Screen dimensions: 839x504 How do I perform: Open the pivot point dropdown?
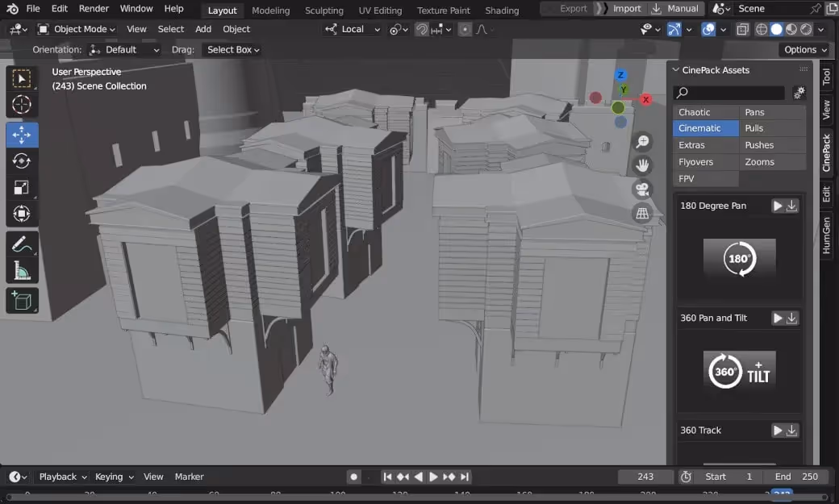399,29
